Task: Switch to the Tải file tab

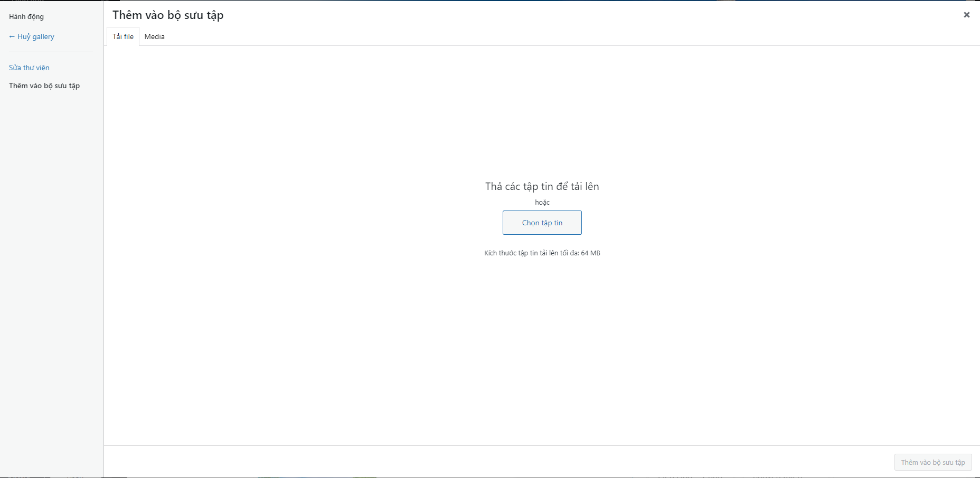Action: point(123,36)
